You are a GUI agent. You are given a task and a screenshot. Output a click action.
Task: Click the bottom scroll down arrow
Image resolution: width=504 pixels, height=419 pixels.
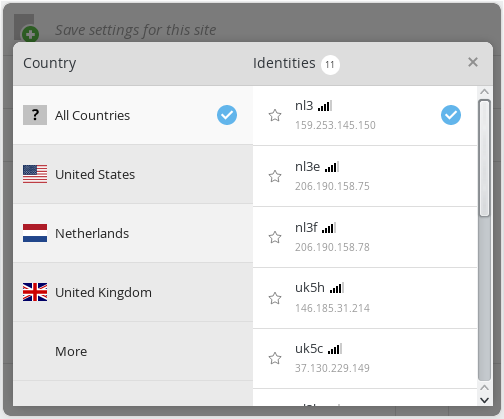(x=484, y=400)
